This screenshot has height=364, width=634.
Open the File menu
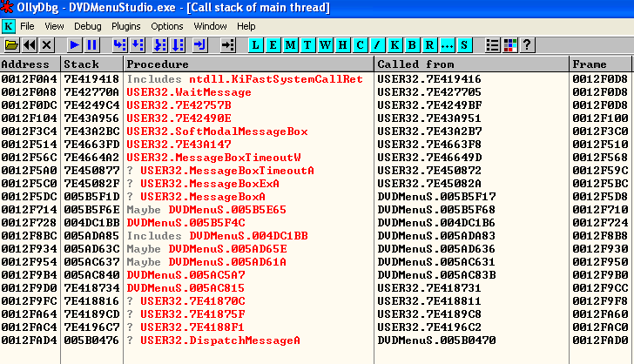(x=27, y=26)
